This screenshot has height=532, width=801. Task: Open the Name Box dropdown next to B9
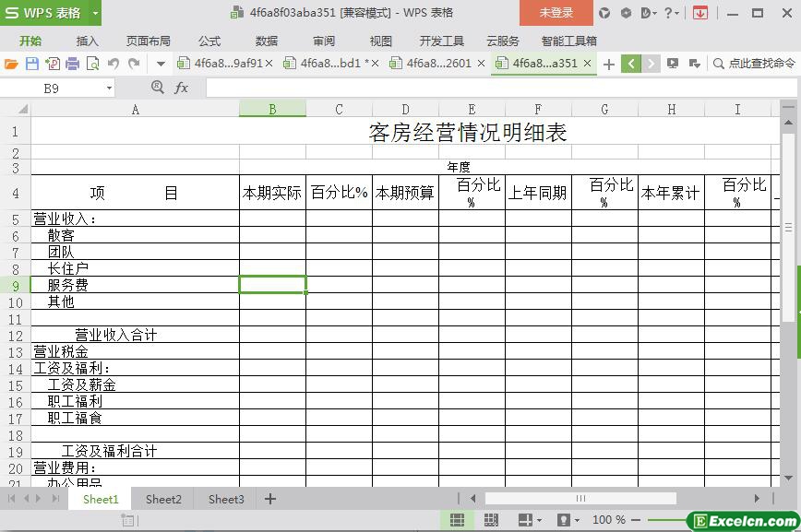click(109, 89)
